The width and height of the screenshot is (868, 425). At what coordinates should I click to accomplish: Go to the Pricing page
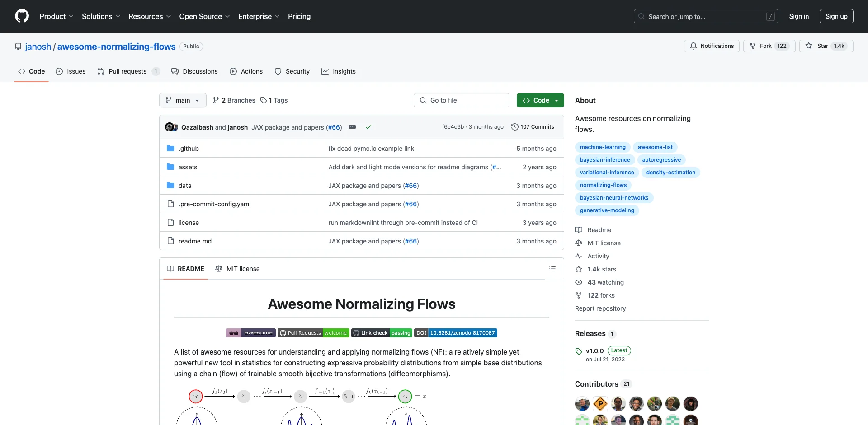tap(299, 16)
